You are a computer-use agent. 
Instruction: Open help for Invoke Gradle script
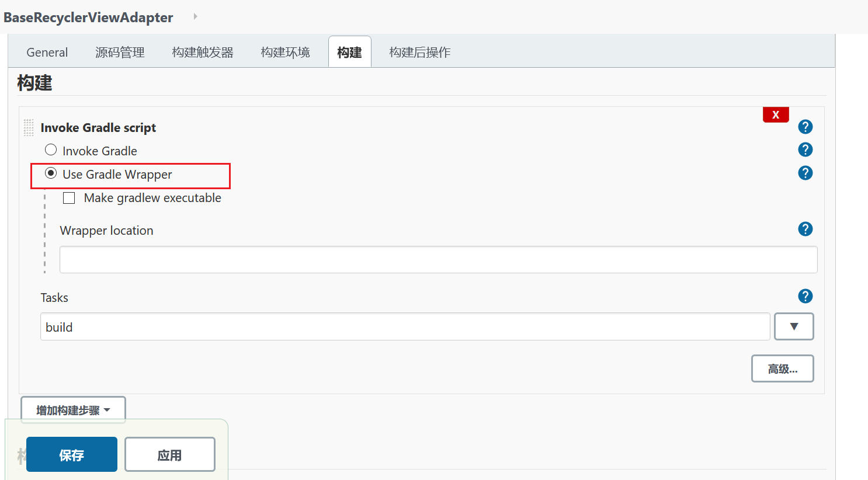tap(805, 127)
